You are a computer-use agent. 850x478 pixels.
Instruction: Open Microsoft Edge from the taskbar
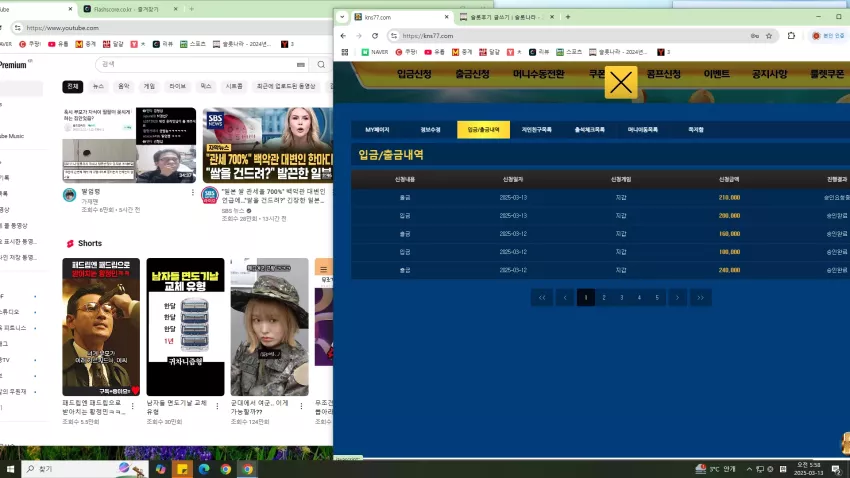coord(204,469)
